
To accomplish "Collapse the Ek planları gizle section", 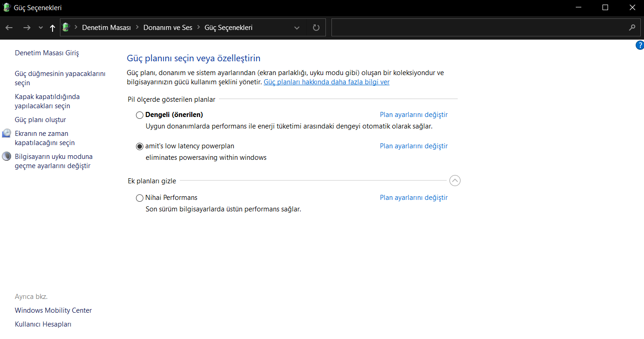I will point(455,181).
